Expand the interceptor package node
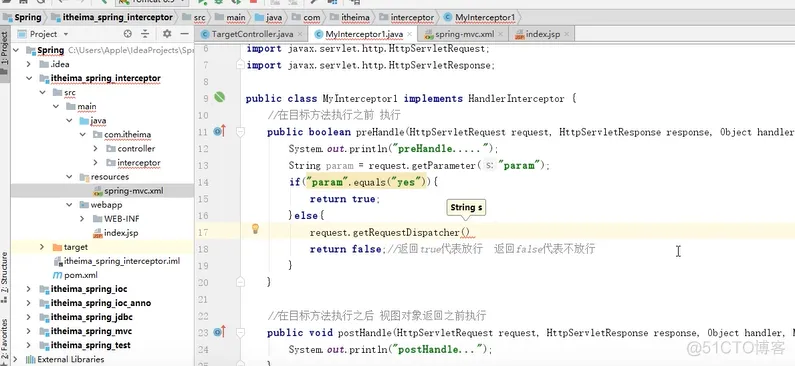Screen dimensions: 795x366 click(95, 163)
